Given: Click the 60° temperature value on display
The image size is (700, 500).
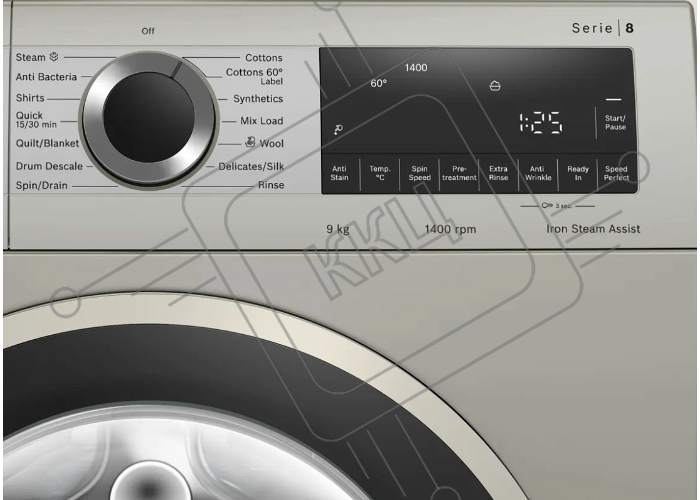Looking at the screenshot, I should (379, 83).
